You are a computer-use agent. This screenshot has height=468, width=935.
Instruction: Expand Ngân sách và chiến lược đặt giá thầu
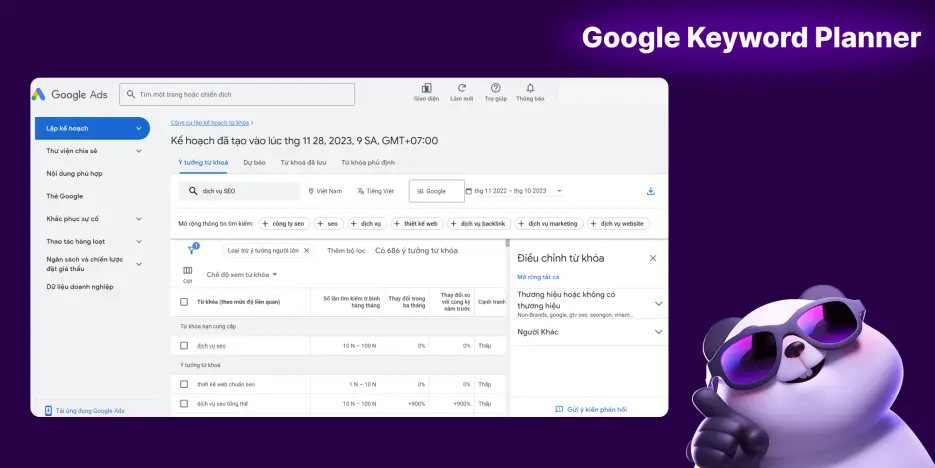click(x=138, y=264)
